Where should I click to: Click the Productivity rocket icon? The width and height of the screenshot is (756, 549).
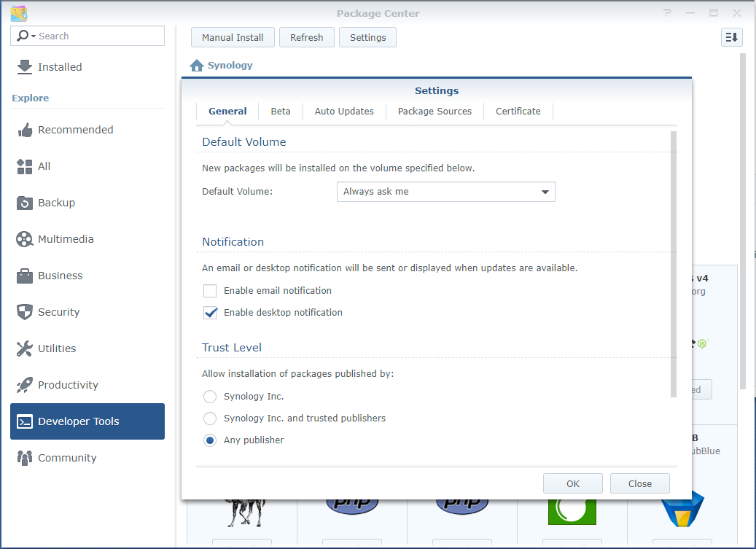coord(25,385)
